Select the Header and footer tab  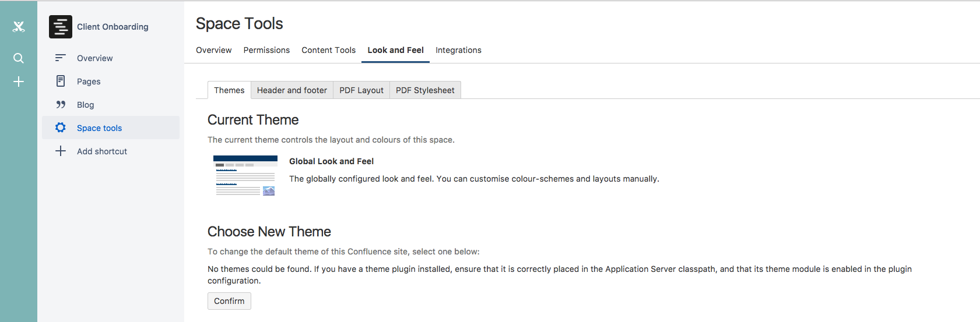pos(292,90)
